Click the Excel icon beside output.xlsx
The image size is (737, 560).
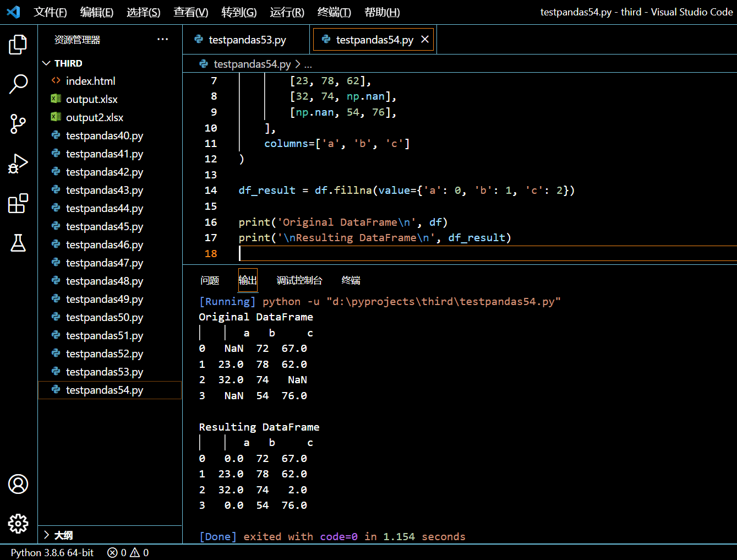point(56,99)
